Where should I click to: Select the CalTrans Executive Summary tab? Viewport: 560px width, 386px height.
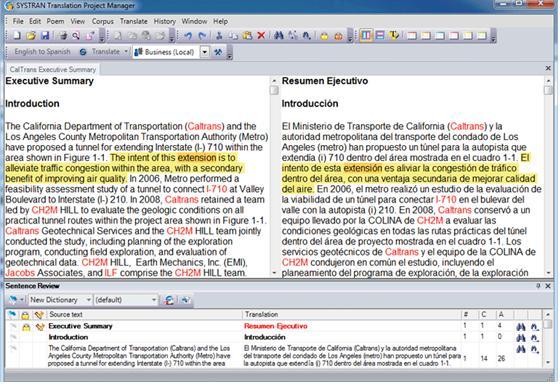pyautogui.click(x=53, y=70)
